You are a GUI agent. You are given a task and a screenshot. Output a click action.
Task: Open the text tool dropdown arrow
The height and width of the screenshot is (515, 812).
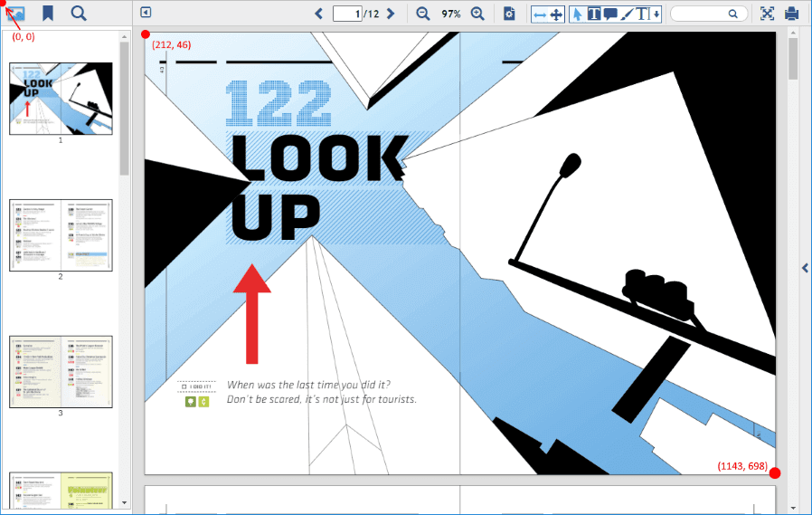pyautogui.click(x=656, y=14)
